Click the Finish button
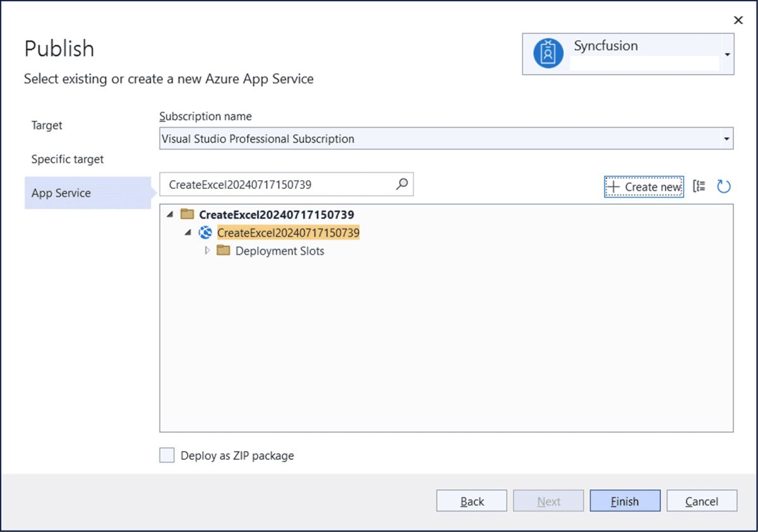Viewport: 758px width, 532px height. coord(625,501)
